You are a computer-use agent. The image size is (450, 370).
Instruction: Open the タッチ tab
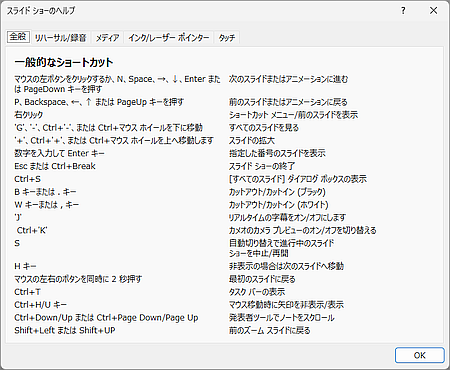pos(227,38)
